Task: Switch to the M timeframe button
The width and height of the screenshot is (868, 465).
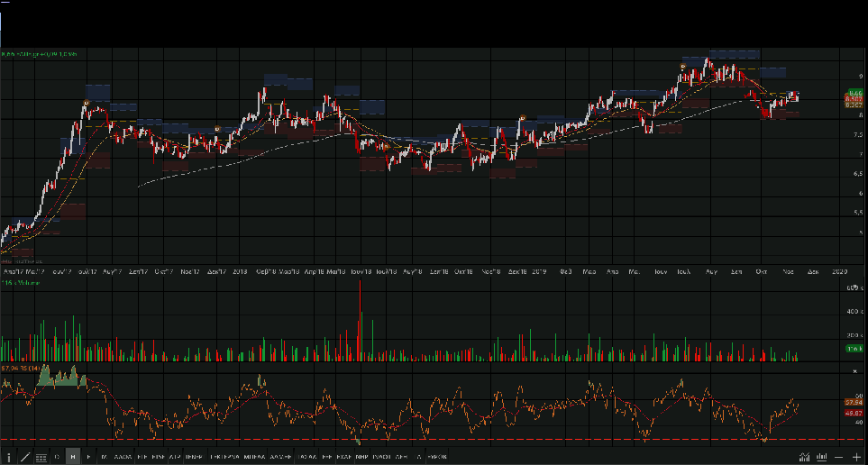Action: click(105, 457)
